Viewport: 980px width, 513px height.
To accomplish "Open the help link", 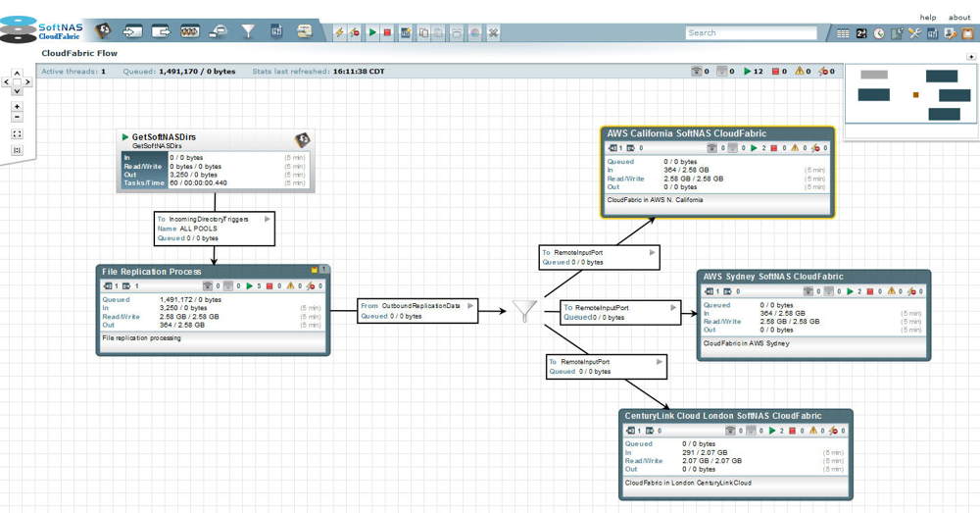I will pyautogui.click(x=927, y=18).
